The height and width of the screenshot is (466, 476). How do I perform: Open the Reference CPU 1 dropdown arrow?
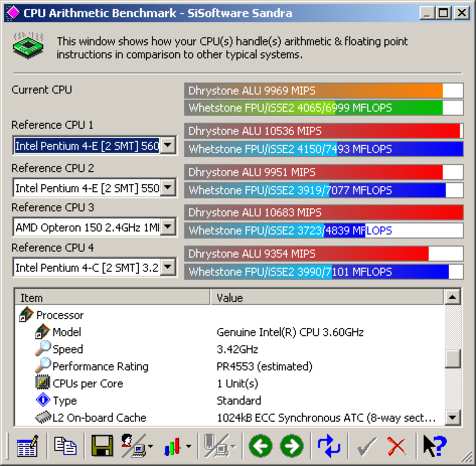pyautogui.click(x=168, y=145)
